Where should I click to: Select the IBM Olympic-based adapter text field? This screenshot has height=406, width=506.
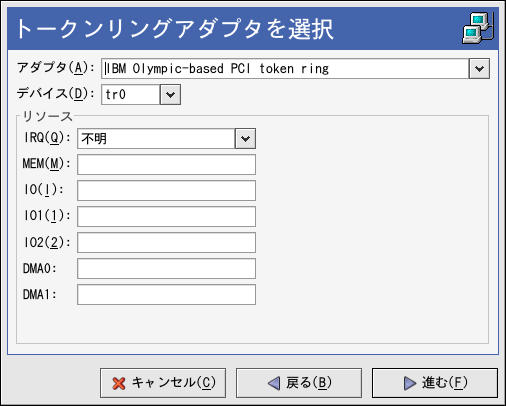(x=285, y=69)
